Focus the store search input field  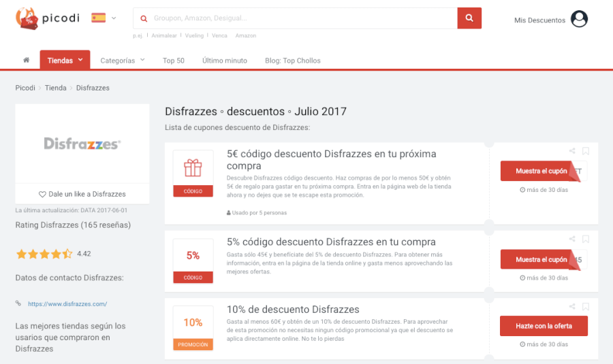click(295, 18)
